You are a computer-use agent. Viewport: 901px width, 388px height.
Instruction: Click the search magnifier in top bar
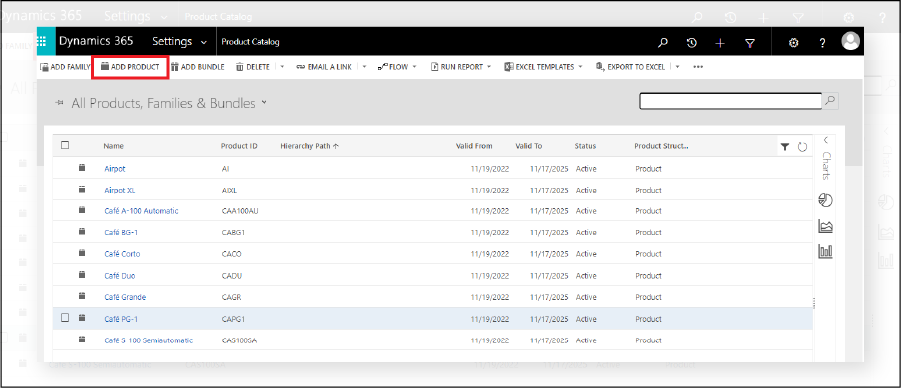[663, 42]
